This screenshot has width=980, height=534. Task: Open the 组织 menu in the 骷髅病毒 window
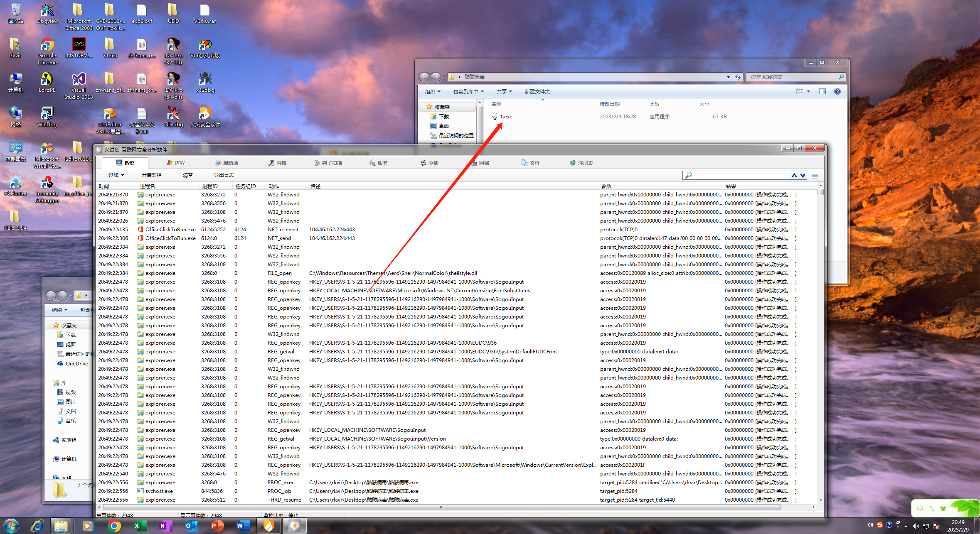(x=433, y=91)
